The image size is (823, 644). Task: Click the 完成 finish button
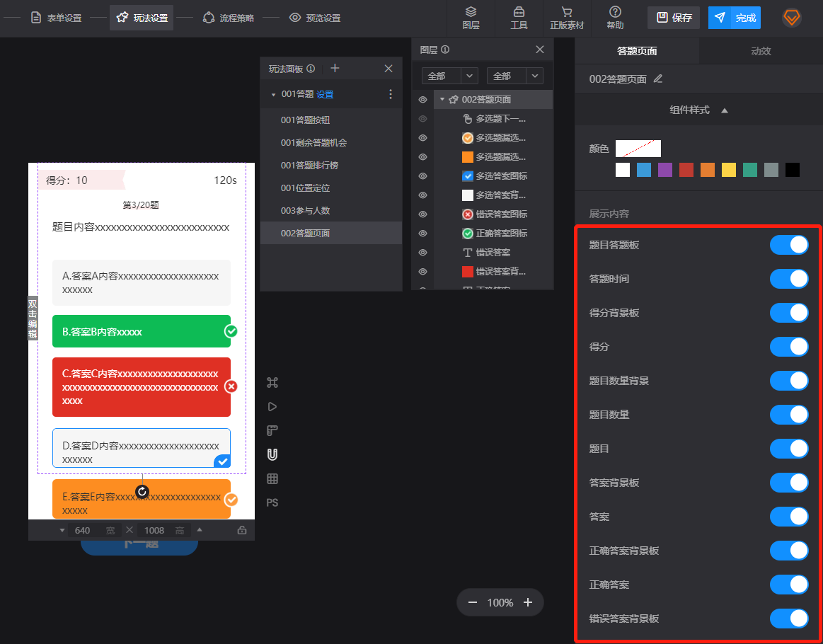coord(735,18)
